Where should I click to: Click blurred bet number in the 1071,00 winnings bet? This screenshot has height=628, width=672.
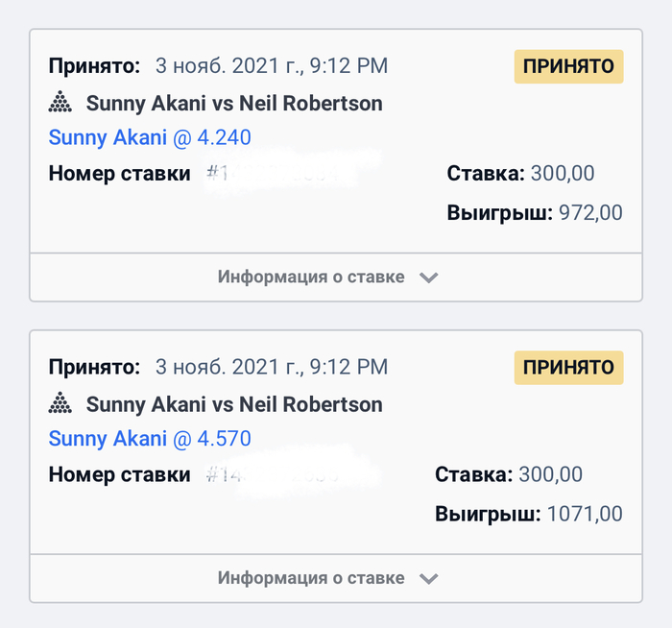(x=278, y=474)
